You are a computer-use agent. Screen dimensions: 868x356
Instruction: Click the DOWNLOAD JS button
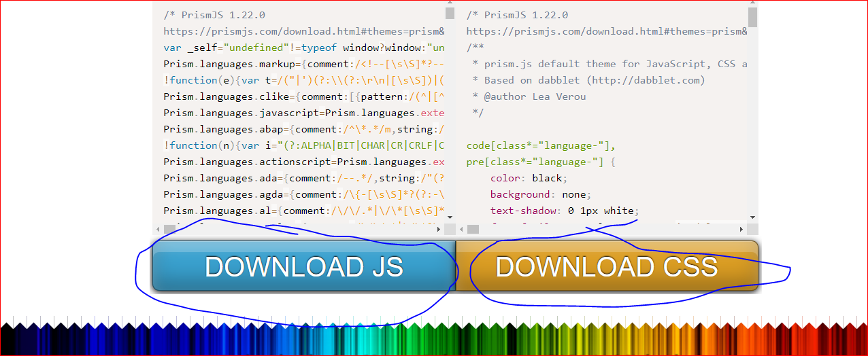pos(304,266)
